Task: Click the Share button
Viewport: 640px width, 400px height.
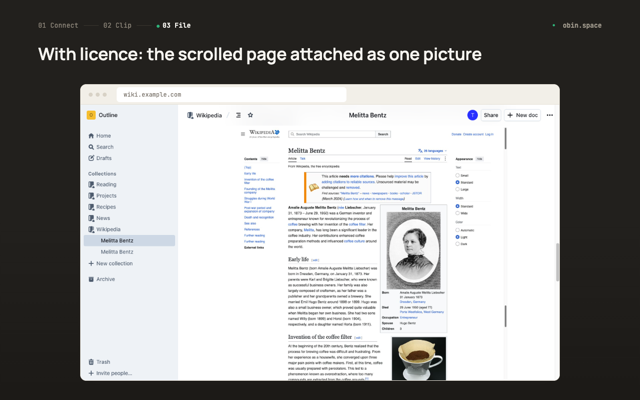Action: (x=491, y=115)
